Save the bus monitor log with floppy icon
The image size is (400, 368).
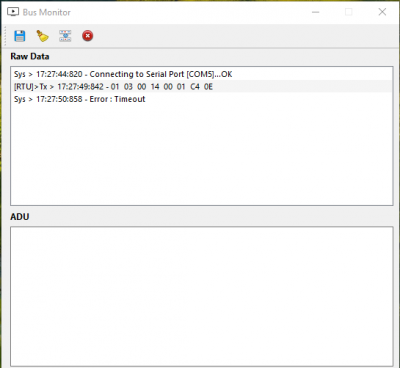point(20,36)
